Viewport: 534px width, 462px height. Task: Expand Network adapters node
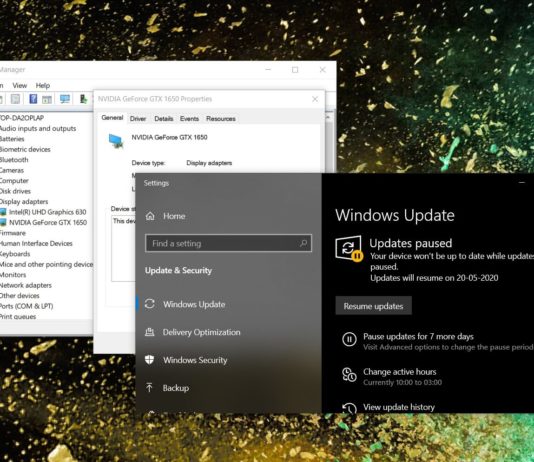[x=26, y=285]
